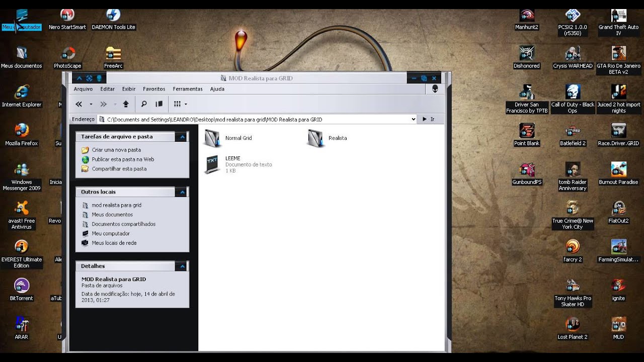Open back button history dropdown arrow
644x362 pixels.
(x=91, y=104)
